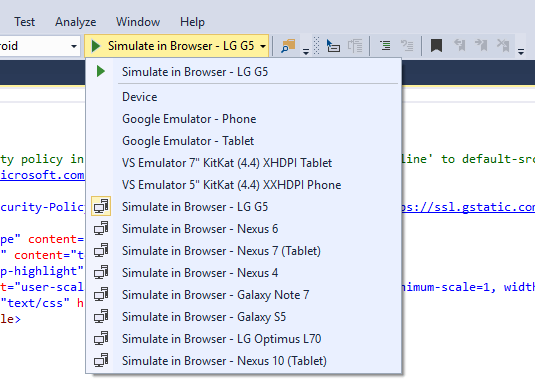This screenshot has height=380, width=536.
Task: Click the device icon beside Nexus 7 (Tablet)
Action: point(101,250)
